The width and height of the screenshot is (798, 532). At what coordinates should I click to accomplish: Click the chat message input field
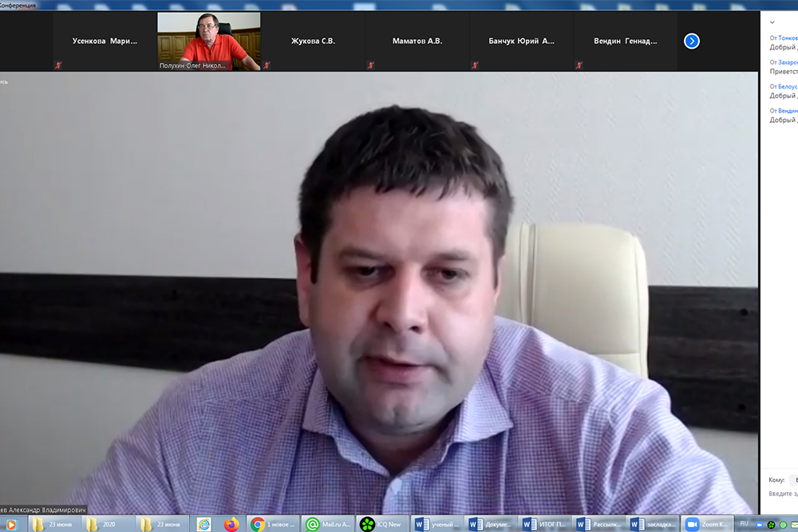[x=783, y=494]
